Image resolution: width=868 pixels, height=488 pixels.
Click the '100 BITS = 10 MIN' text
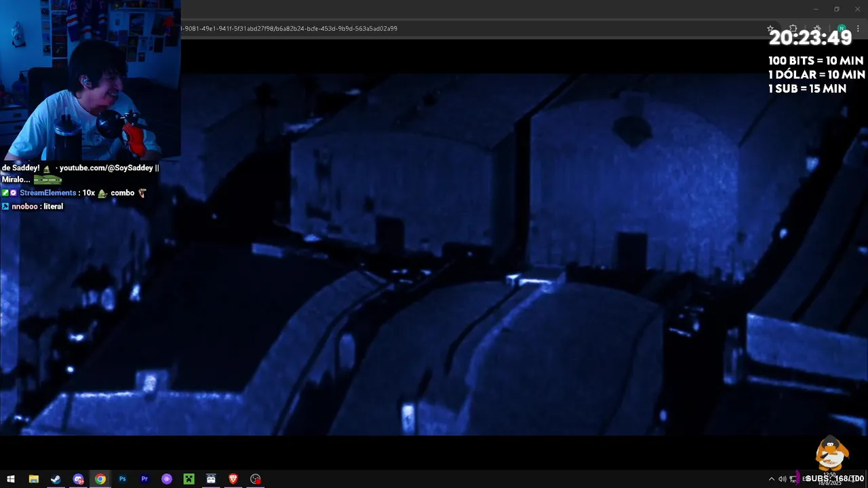pyautogui.click(x=815, y=61)
